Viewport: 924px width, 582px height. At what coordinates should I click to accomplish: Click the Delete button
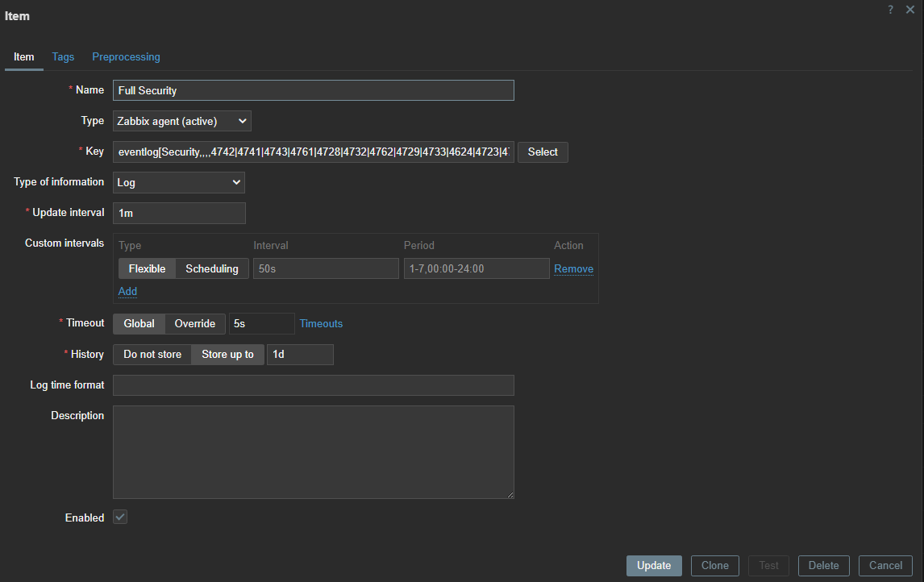[824, 566]
